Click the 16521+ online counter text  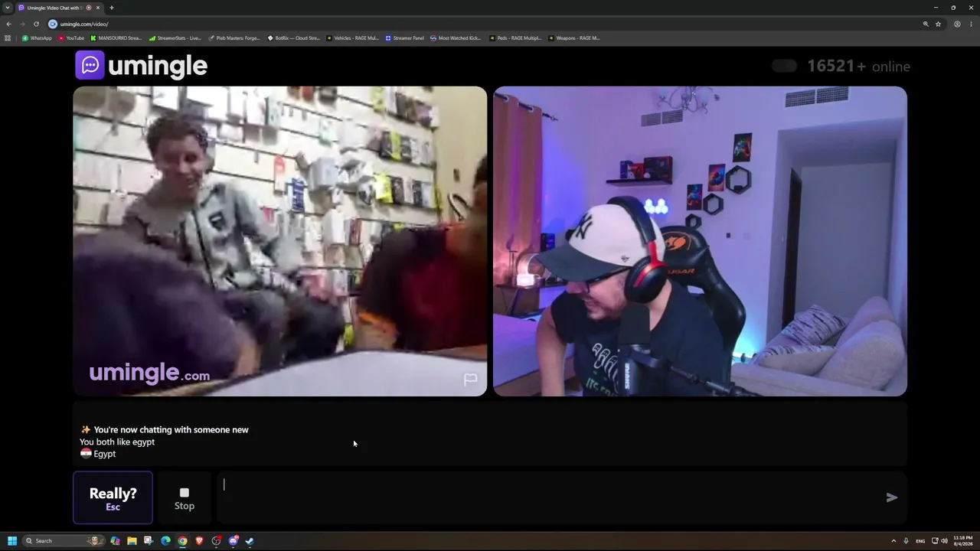pyautogui.click(x=858, y=66)
